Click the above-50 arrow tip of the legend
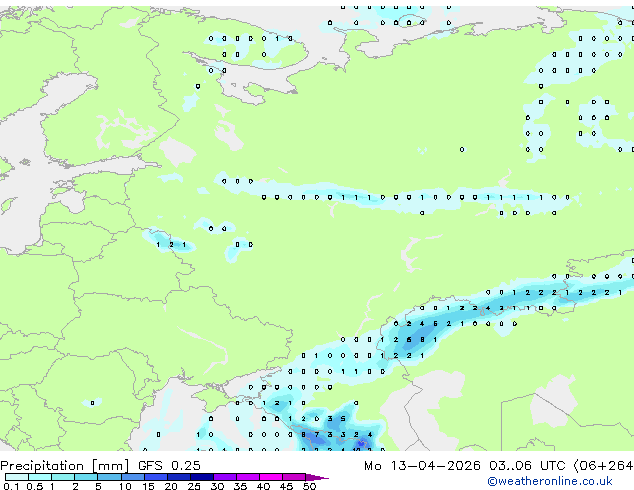 coord(318,477)
